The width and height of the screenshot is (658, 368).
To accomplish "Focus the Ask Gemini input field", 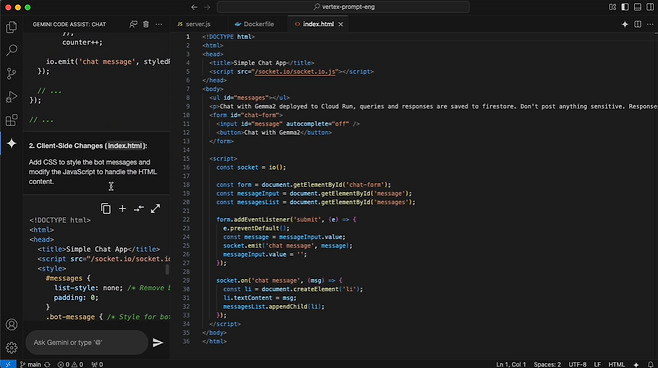I will pos(87,343).
